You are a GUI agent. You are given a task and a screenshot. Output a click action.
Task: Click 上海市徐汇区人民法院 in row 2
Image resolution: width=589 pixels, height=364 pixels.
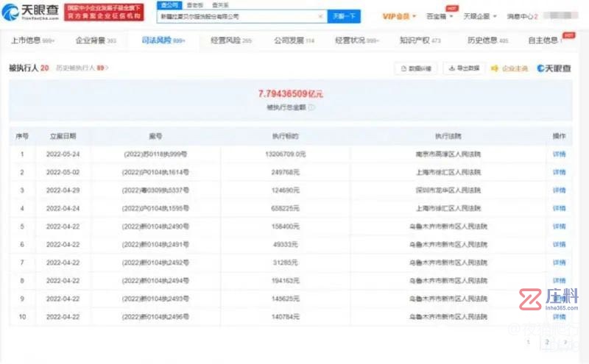click(448, 172)
